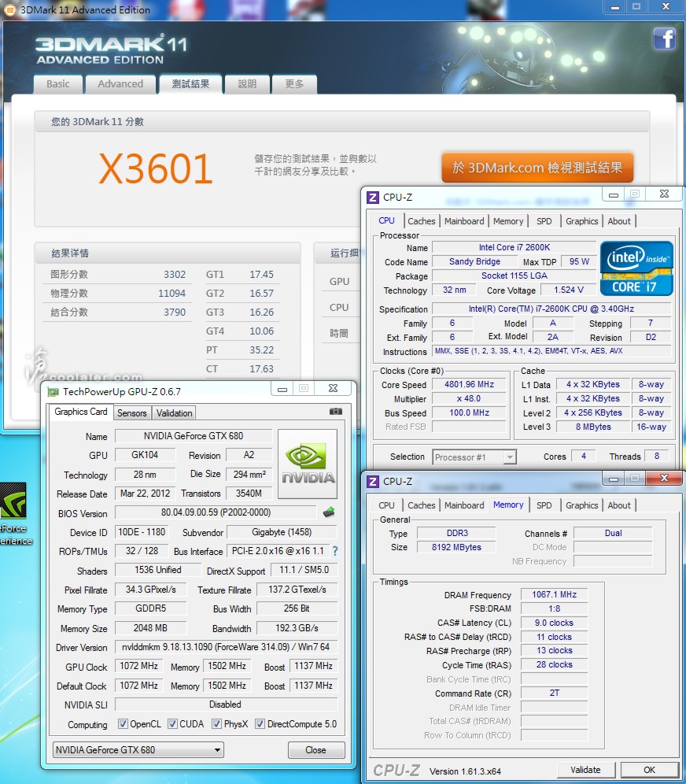Click the Close button in GPU-Z
686x784 pixels.
[315, 749]
